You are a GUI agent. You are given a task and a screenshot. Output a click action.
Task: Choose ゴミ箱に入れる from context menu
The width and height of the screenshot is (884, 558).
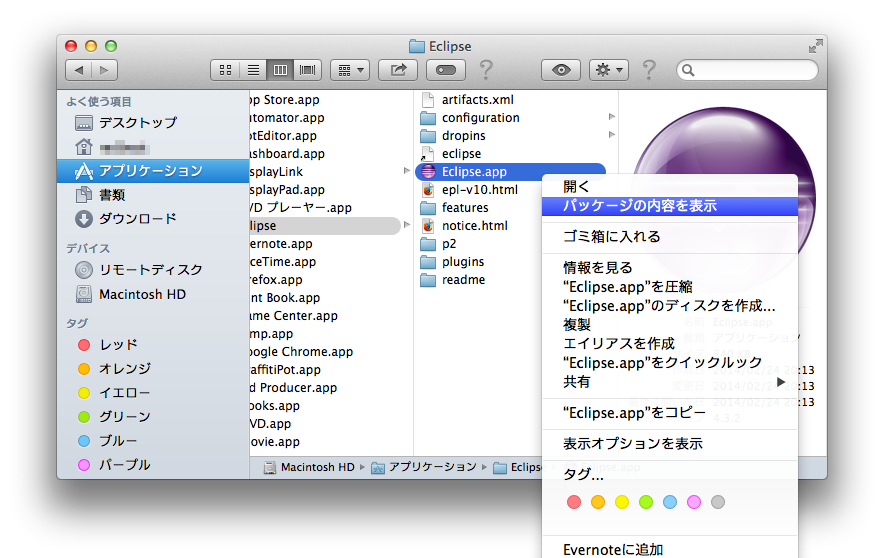[670, 237]
